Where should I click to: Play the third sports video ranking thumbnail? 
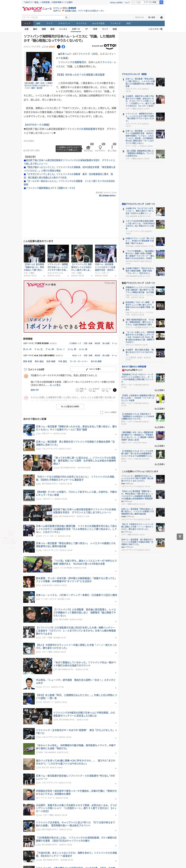(x=160, y=323)
